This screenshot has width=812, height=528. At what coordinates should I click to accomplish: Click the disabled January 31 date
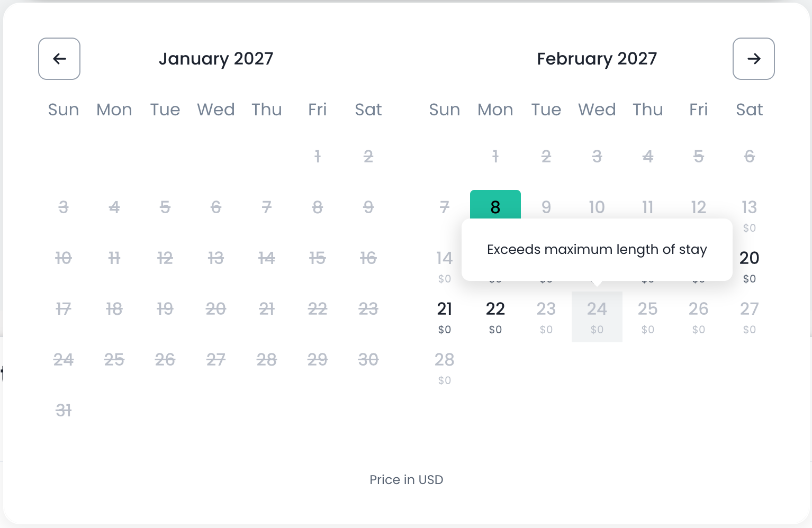pos(64,411)
